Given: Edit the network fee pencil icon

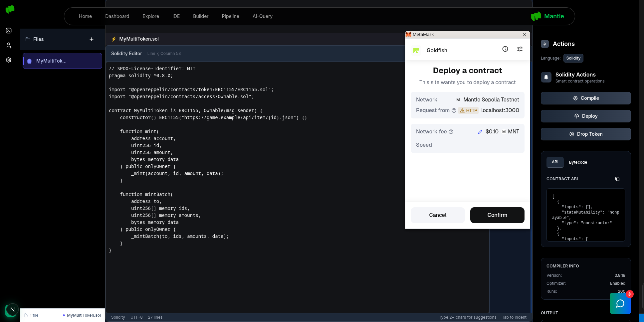Looking at the screenshot, I should click(480, 132).
